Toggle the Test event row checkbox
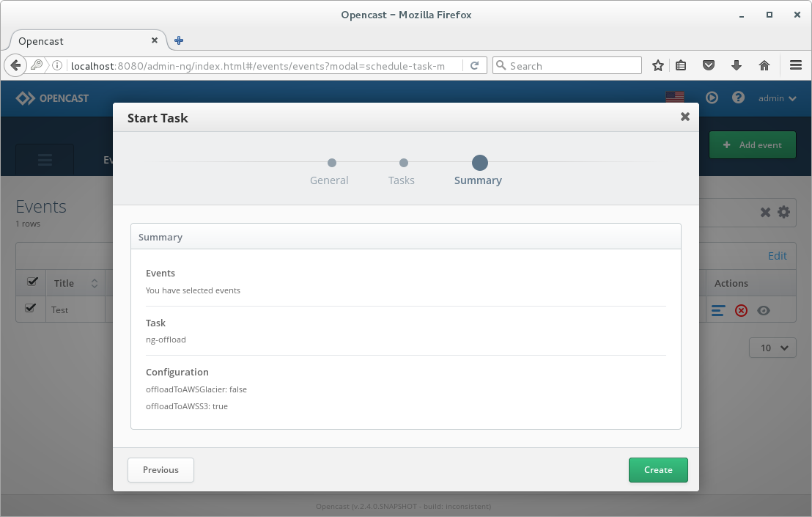This screenshot has height=517, width=812. (x=31, y=308)
